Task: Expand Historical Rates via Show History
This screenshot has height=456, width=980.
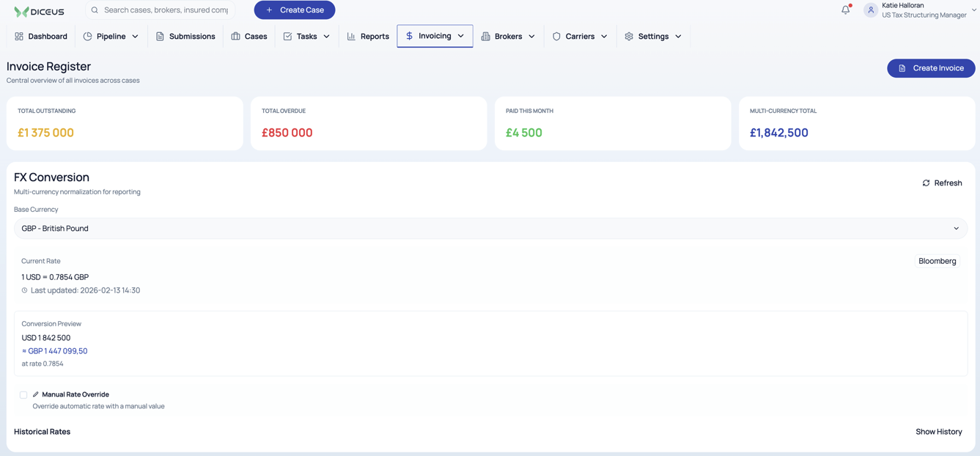Action: click(938, 432)
